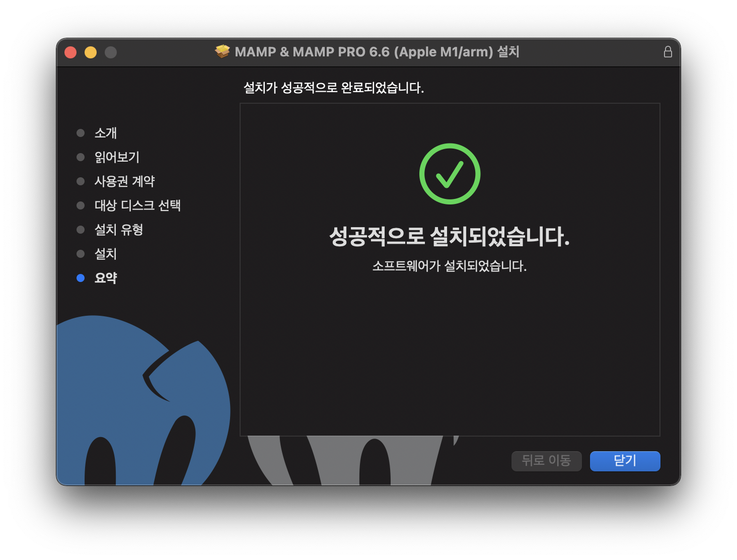Image resolution: width=737 pixels, height=560 pixels.
Task: Select the 읽어보기 step in sidebar
Action: [117, 157]
